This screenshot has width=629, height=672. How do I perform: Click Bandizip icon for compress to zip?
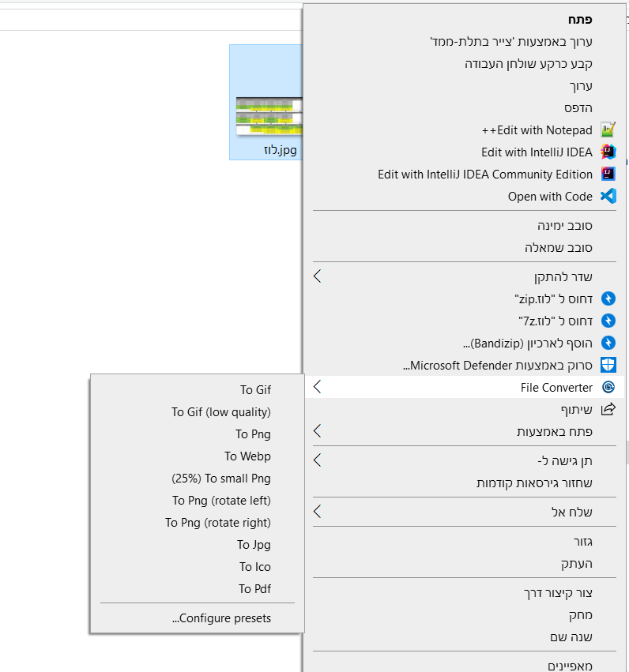608,298
